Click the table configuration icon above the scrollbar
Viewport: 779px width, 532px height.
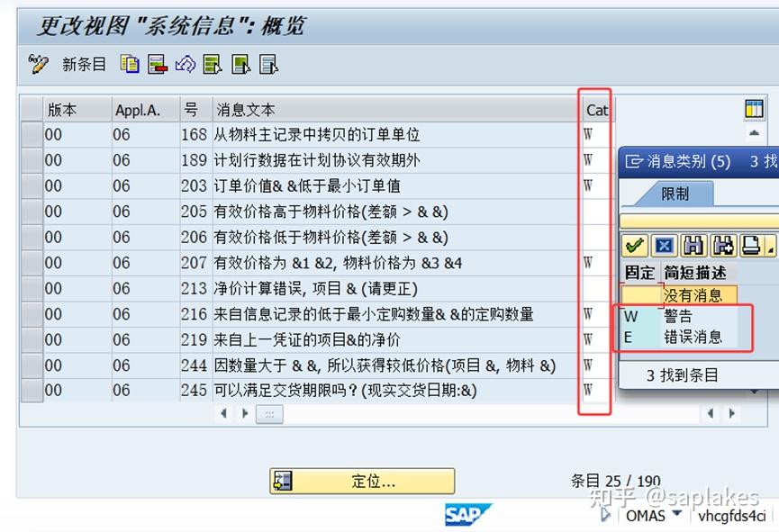(x=755, y=108)
